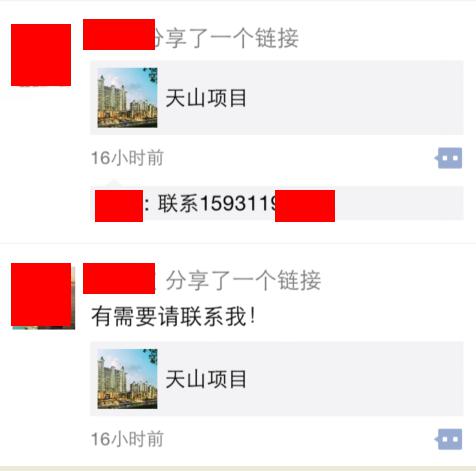Open the 天山项目 link card below 有需要请联系我

(x=277, y=379)
